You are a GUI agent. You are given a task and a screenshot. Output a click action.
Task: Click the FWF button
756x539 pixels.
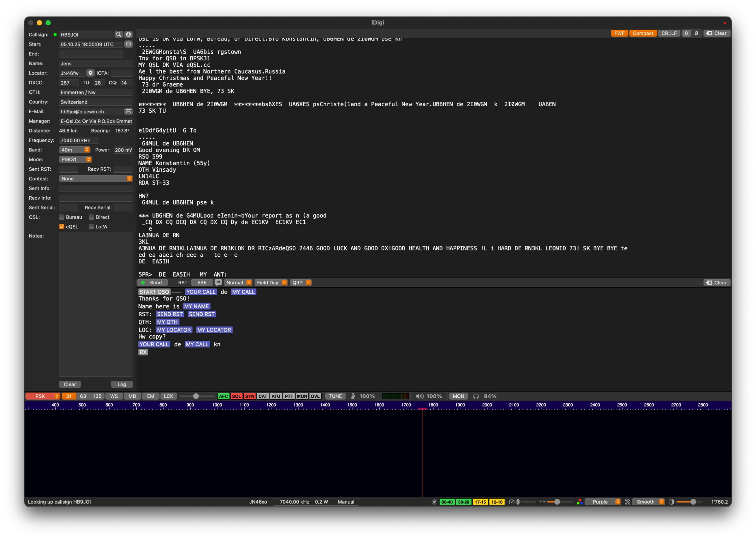pyautogui.click(x=619, y=33)
